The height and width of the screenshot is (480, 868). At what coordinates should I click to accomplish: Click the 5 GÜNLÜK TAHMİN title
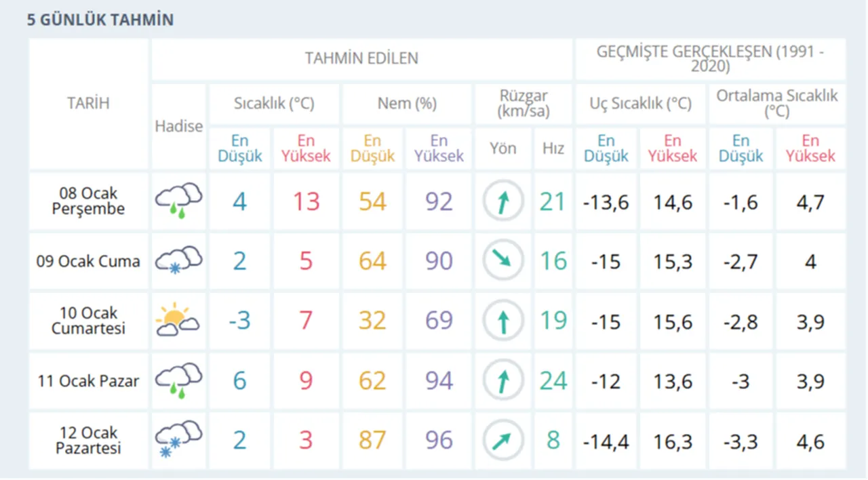(x=100, y=20)
